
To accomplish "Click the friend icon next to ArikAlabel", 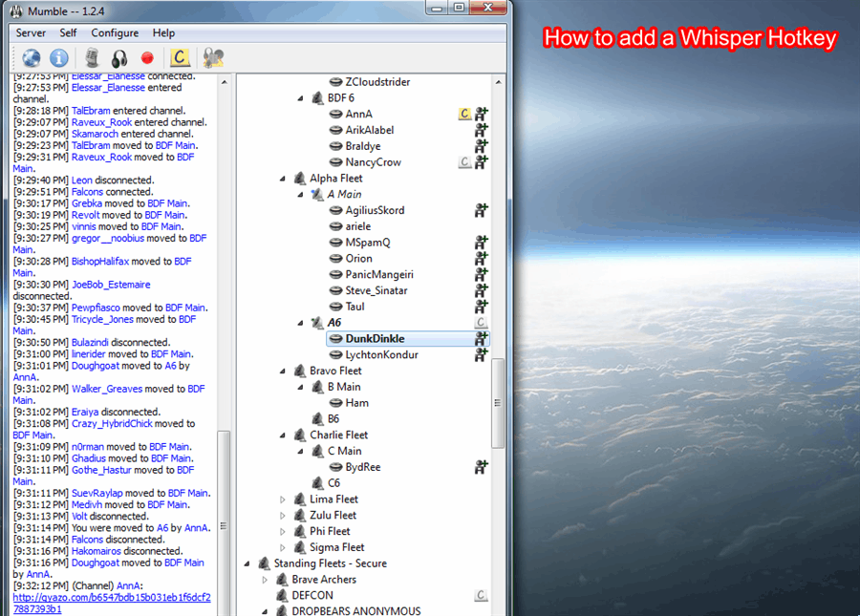I will coord(481,130).
